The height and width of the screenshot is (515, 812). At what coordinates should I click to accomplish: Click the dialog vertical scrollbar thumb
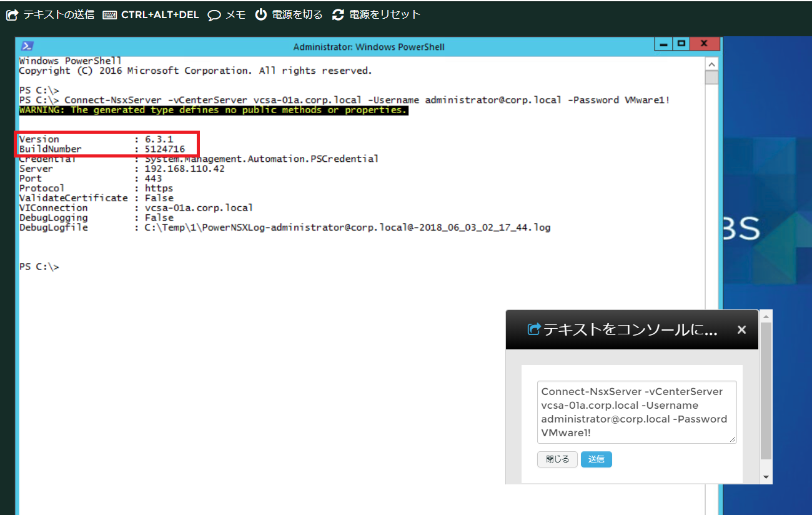pos(766,391)
